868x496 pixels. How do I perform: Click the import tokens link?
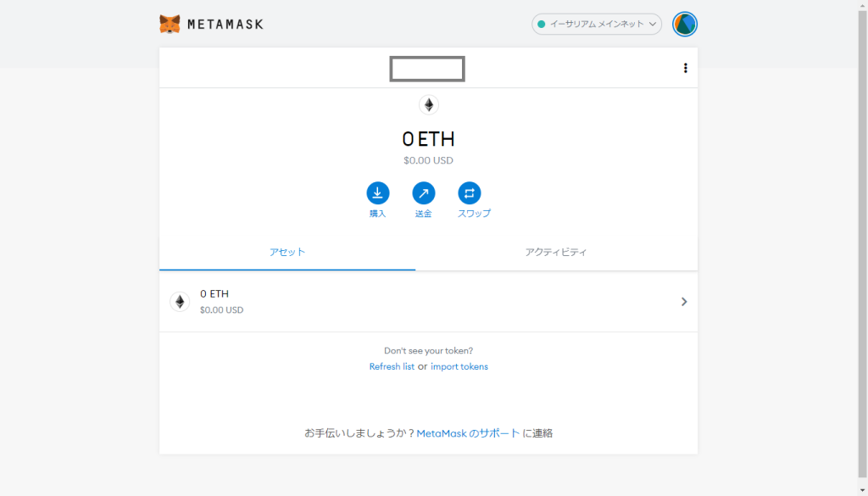coord(459,366)
